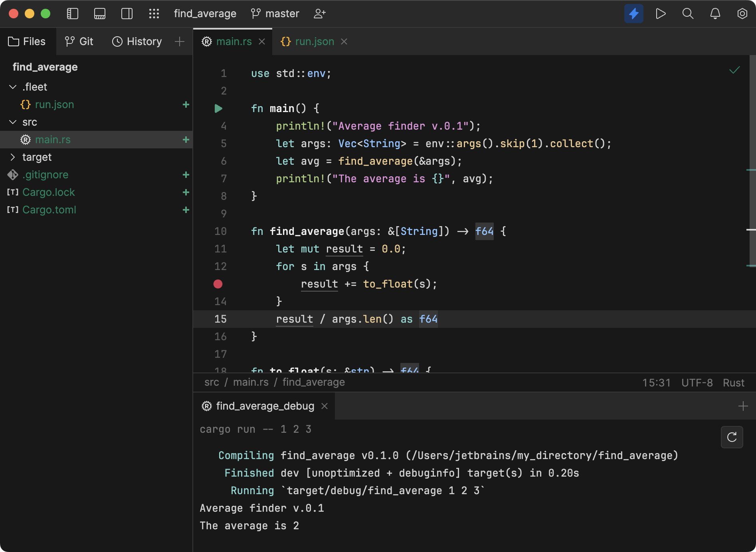Rerun cargo run via the refresh icon
The height and width of the screenshot is (552, 756).
tap(732, 437)
